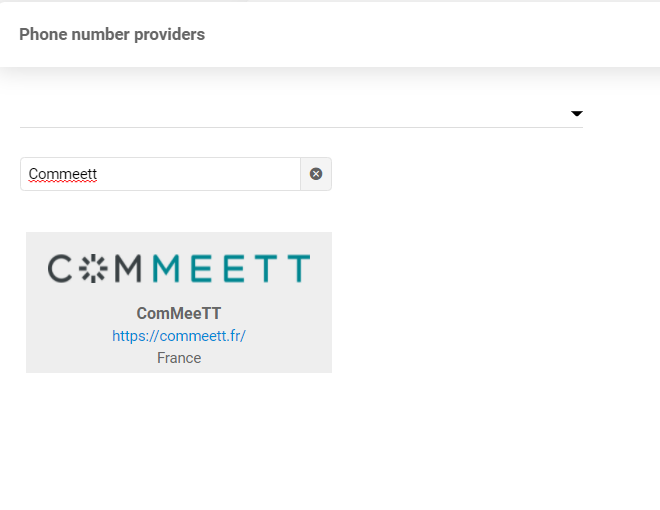Click the France country label
660x510 pixels.
click(x=179, y=358)
